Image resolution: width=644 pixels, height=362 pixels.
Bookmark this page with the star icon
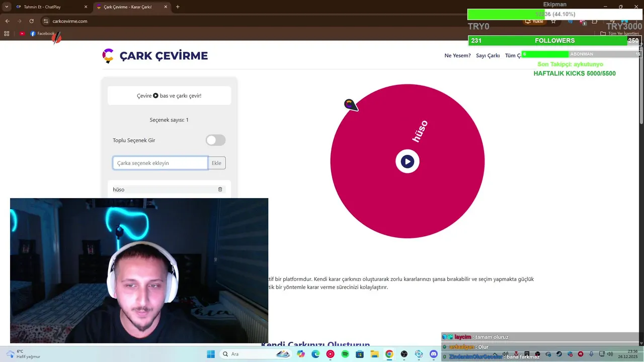[553, 21]
